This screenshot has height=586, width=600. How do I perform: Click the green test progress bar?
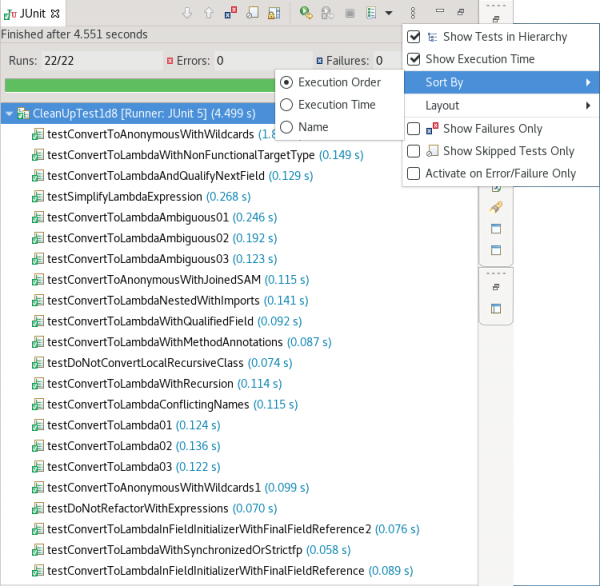click(x=140, y=85)
